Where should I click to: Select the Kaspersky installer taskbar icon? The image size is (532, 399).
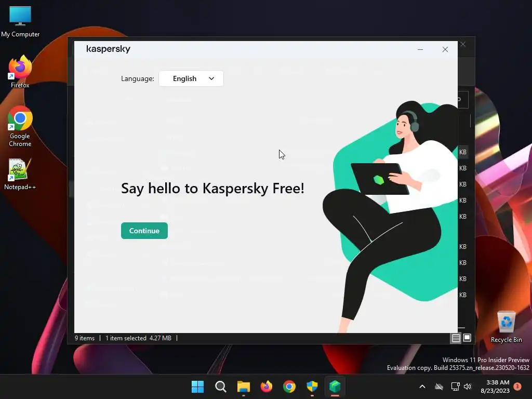(335, 387)
